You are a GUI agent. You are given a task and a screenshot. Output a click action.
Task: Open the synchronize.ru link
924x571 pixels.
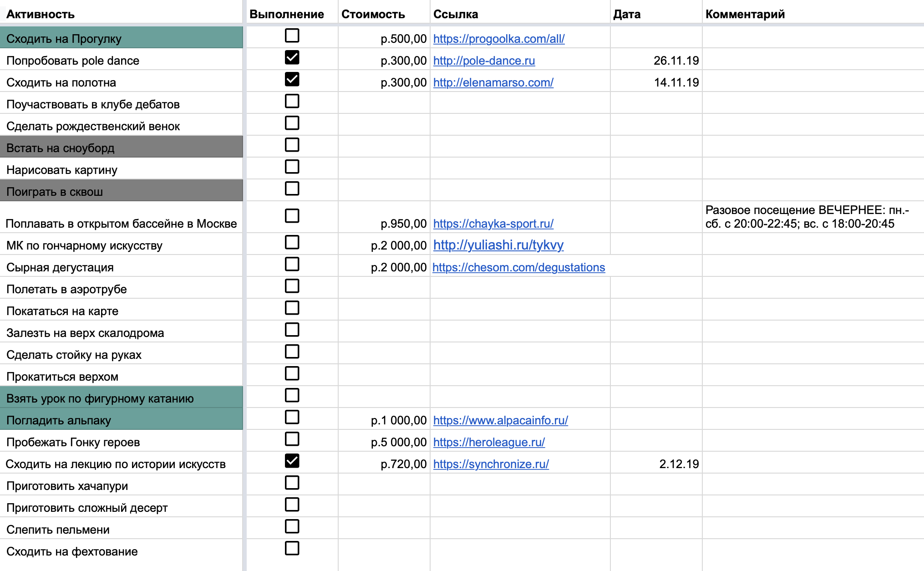[491, 464]
